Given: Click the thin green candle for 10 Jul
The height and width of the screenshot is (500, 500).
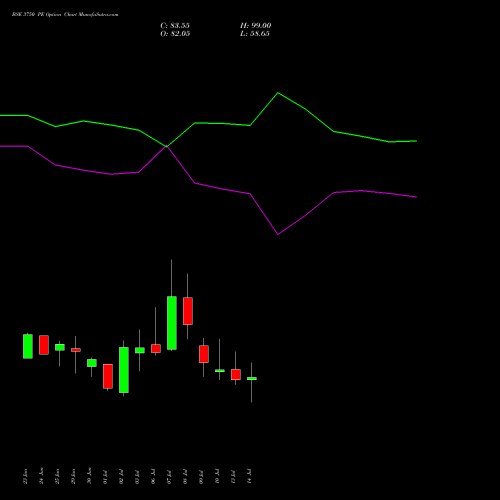Looking at the screenshot, I should click(220, 371).
